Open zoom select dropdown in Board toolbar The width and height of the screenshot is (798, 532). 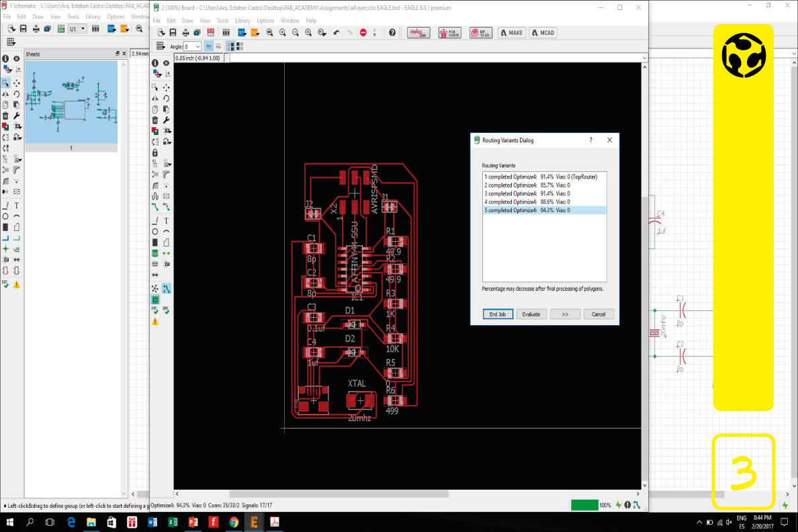(x=322, y=33)
